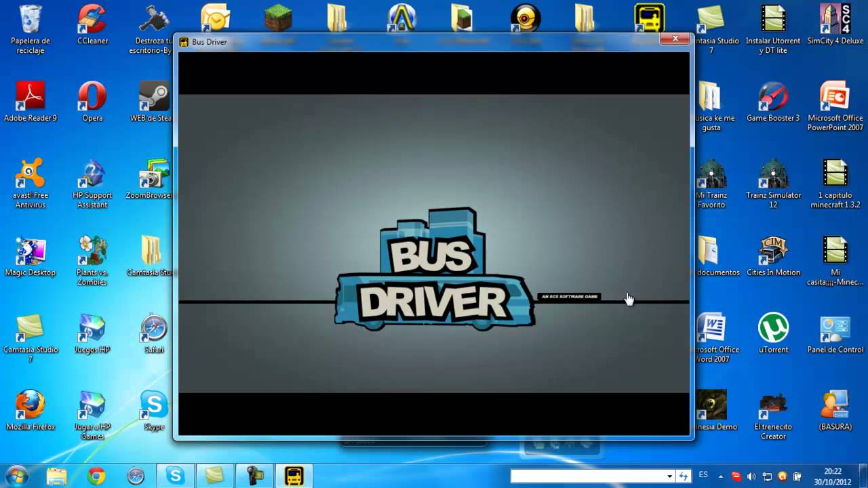Image resolution: width=868 pixels, height=488 pixels.
Task: Select the WEB de Steam shortcut
Action: [153, 102]
